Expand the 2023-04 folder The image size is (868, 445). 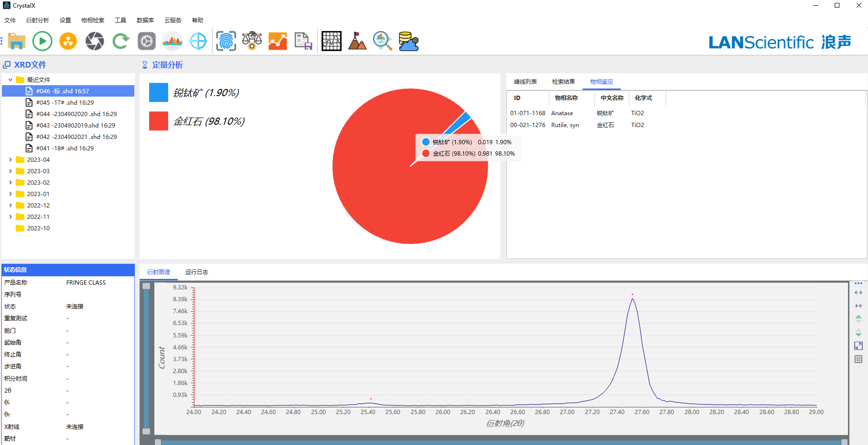tap(10, 160)
